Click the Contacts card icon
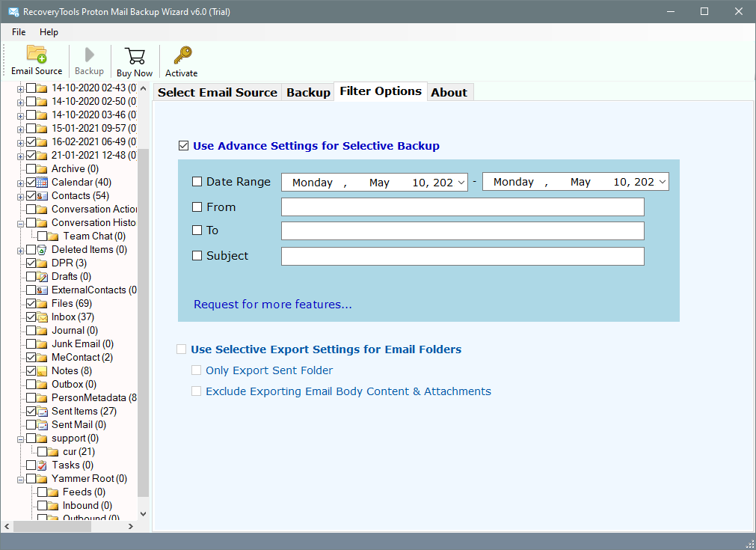 pos(42,196)
